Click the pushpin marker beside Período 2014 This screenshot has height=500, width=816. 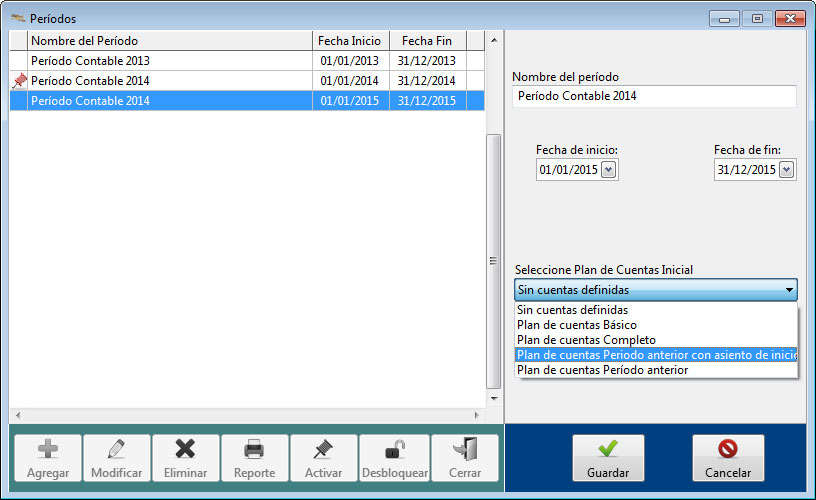19,81
